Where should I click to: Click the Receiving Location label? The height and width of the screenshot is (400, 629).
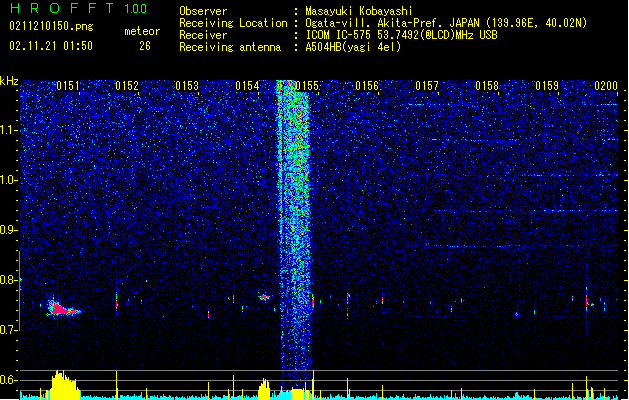233,23
